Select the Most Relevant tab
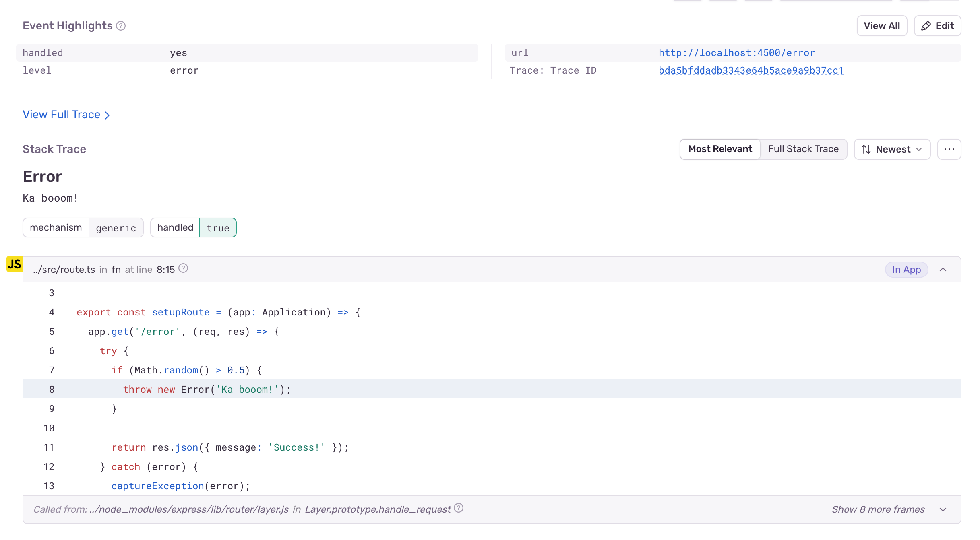The width and height of the screenshot is (980, 540). 720,149
